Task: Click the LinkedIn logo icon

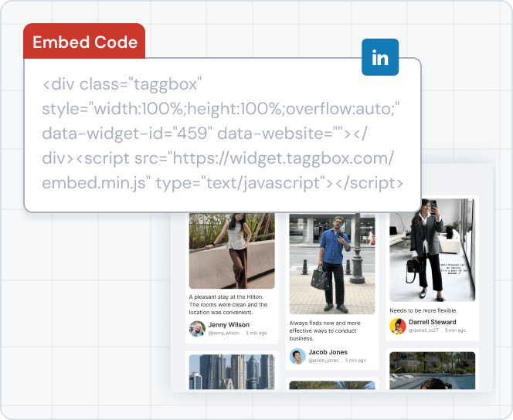Action: [x=380, y=57]
